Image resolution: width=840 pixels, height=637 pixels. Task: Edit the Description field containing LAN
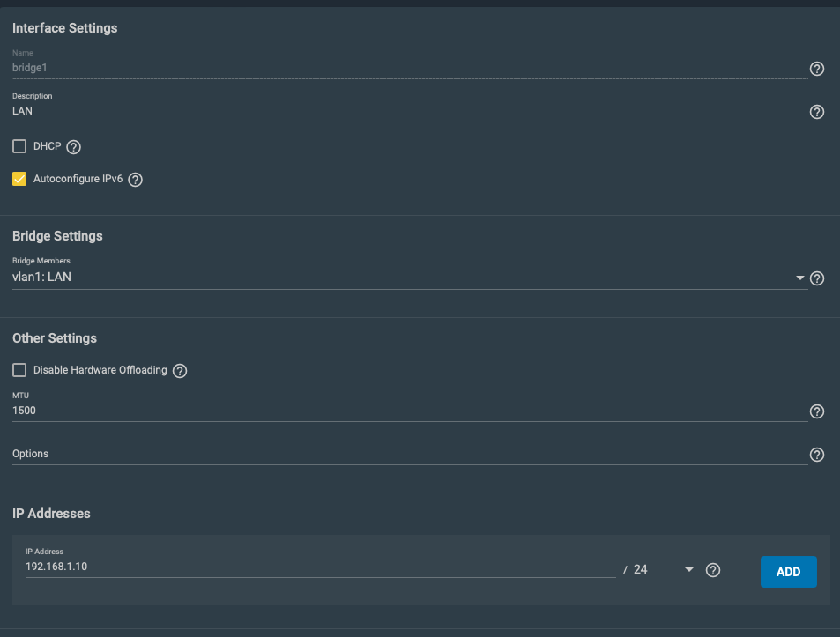click(410, 111)
